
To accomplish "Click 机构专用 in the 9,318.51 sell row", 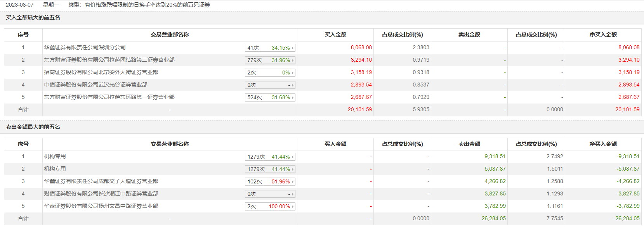I will [x=55, y=156].
